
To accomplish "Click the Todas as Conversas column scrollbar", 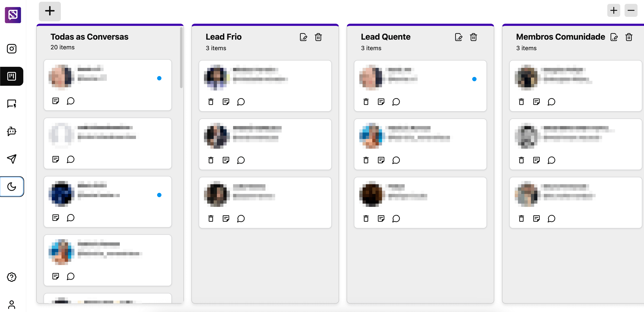I will 181,57.
